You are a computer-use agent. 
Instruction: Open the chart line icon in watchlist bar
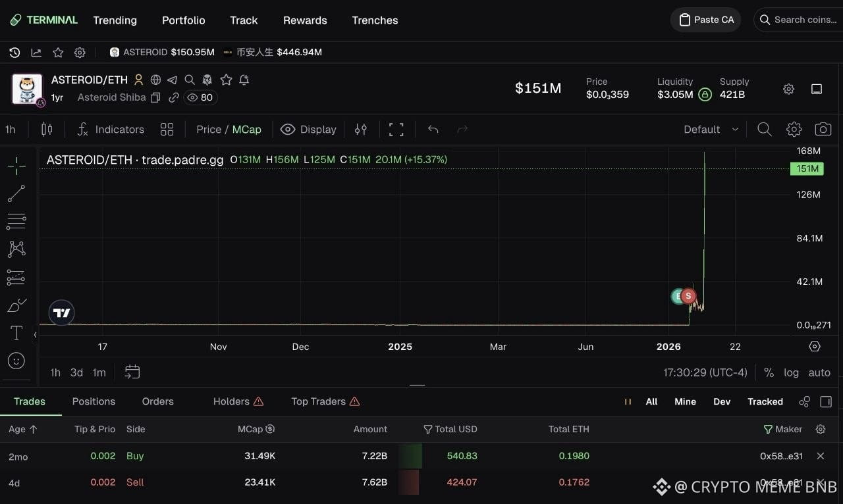[x=36, y=52]
